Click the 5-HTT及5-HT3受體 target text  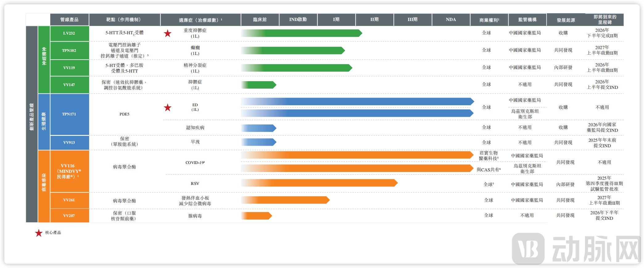click(124, 33)
